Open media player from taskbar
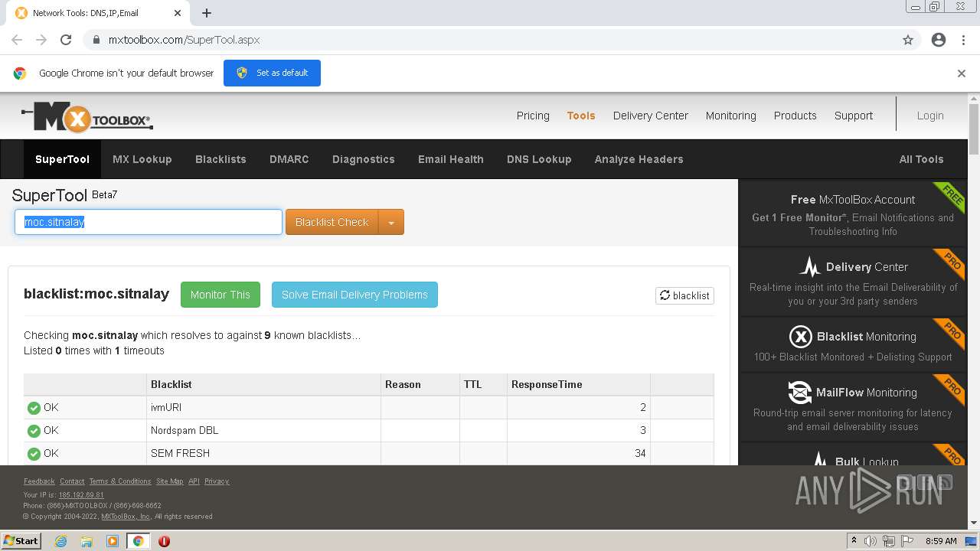 113,541
